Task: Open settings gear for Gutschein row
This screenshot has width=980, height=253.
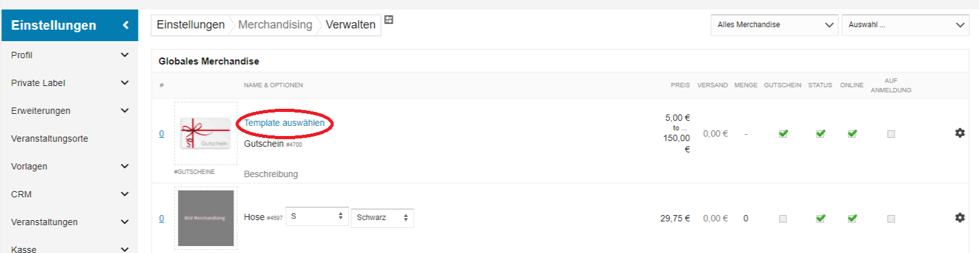Action: (960, 133)
